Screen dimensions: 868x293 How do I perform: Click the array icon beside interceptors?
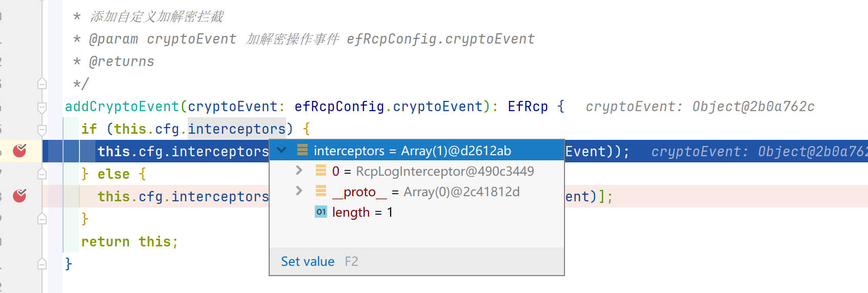pyautogui.click(x=302, y=150)
